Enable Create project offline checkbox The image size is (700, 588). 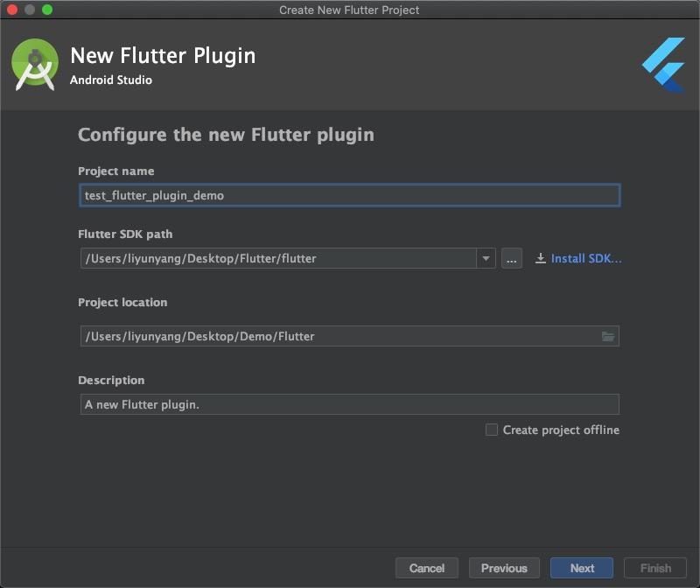pos(491,430)
